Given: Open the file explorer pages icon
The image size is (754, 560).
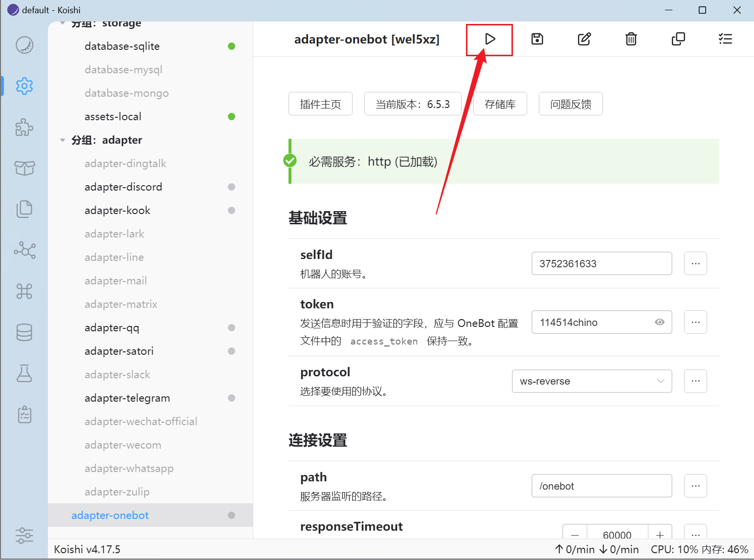Looking at the screenshot, I should pos(24,209).
